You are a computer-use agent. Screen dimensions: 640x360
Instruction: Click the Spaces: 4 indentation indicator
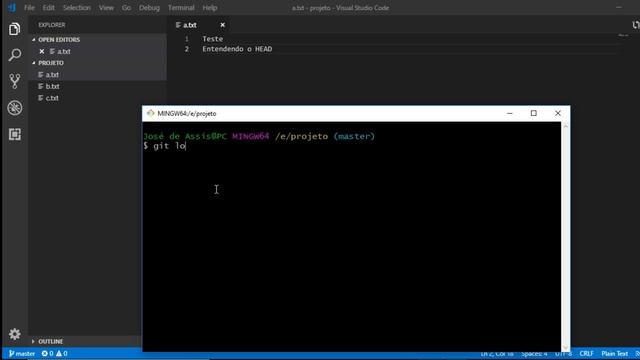click(534, 353)
